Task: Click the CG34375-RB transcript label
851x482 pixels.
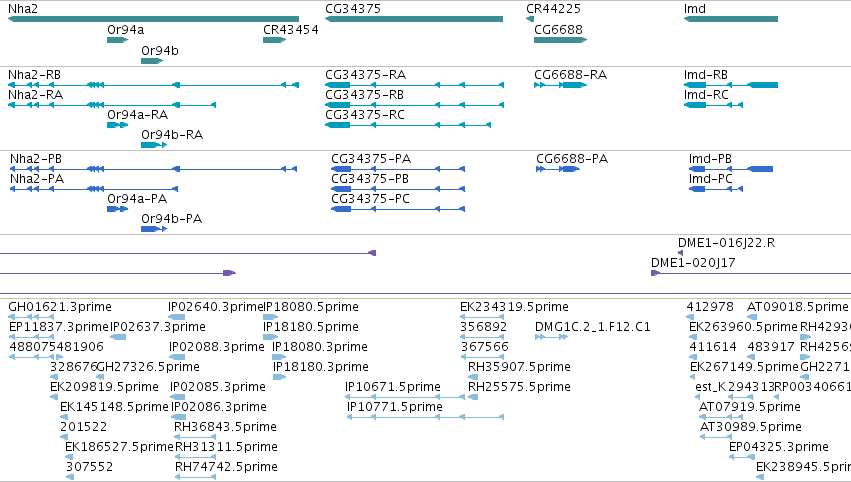Action: [x=364, y=95]
